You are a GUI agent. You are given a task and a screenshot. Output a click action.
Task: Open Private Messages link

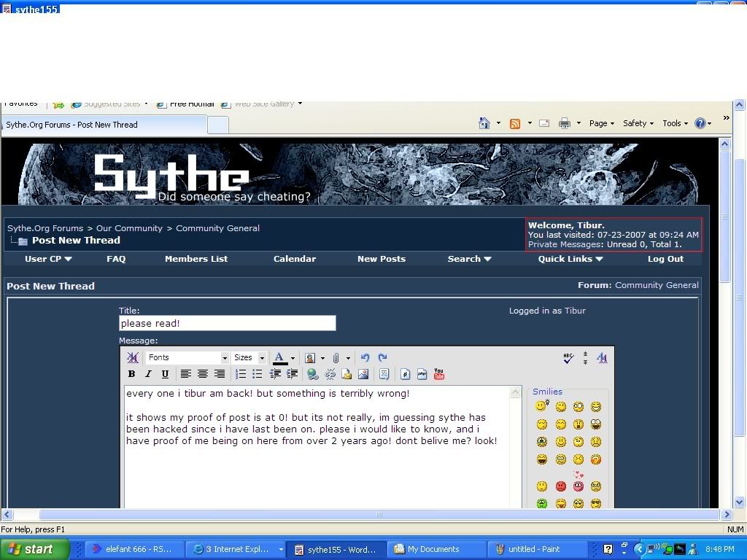pyautogui.click(x=565, y=244)
